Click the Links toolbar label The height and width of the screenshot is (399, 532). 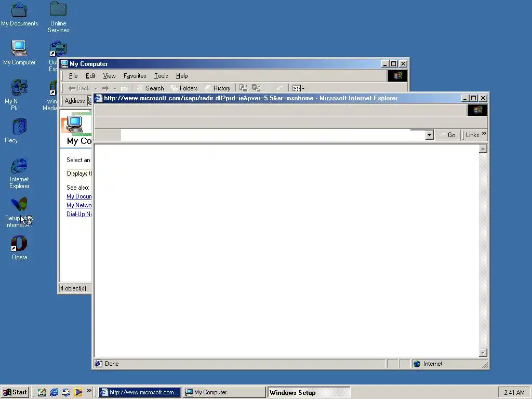tap(472, 135)
